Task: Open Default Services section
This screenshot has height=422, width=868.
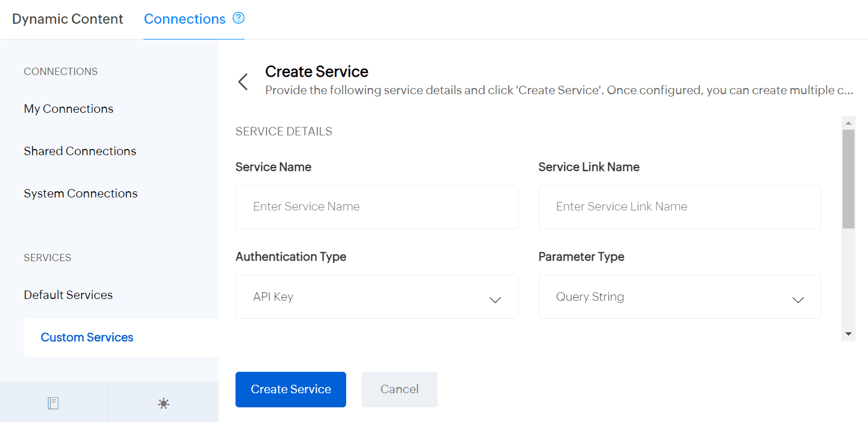Action: click(68, 295)
